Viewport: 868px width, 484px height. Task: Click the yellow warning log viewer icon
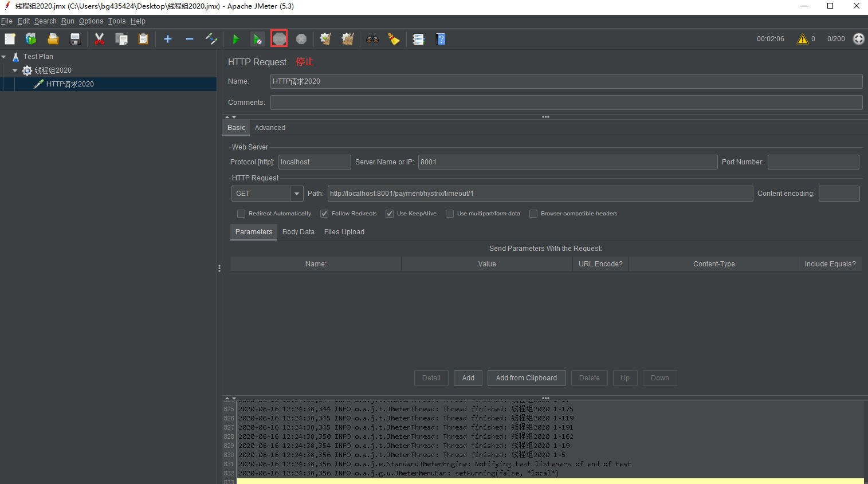pos(803,39)
